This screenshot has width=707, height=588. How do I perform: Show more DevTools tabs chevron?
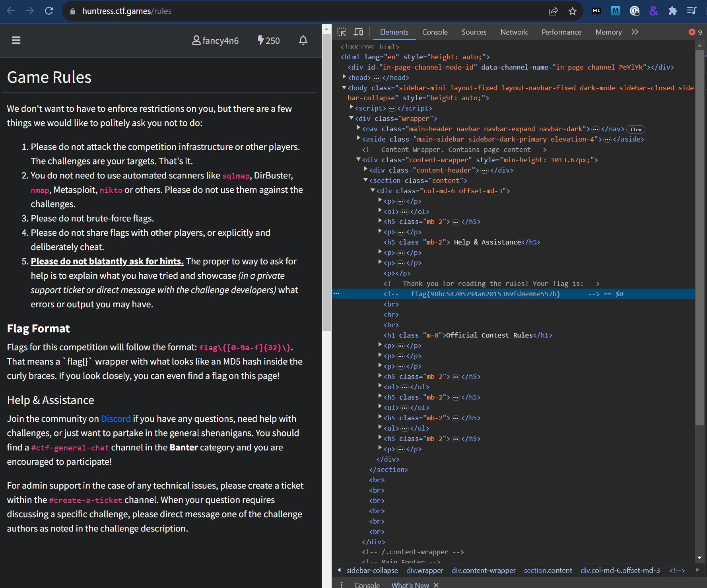point(635,32)
